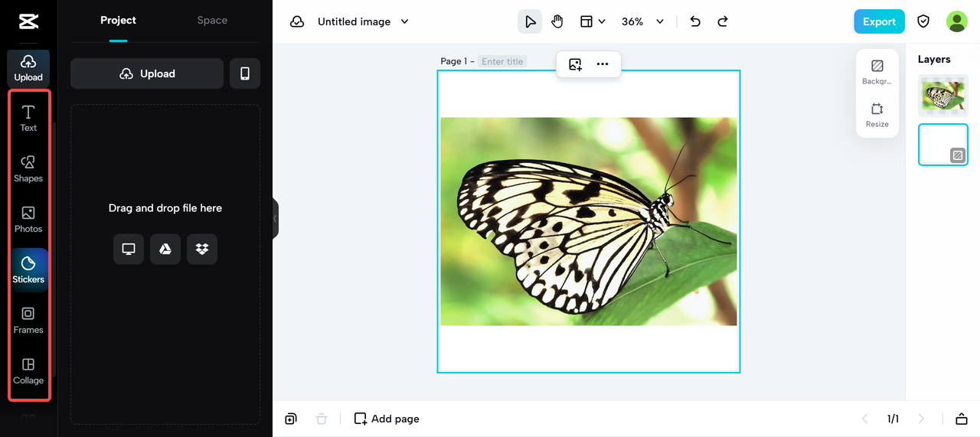Select the butterfly layer thumbnail
The image size is (980, 437).
pos(943,96)
